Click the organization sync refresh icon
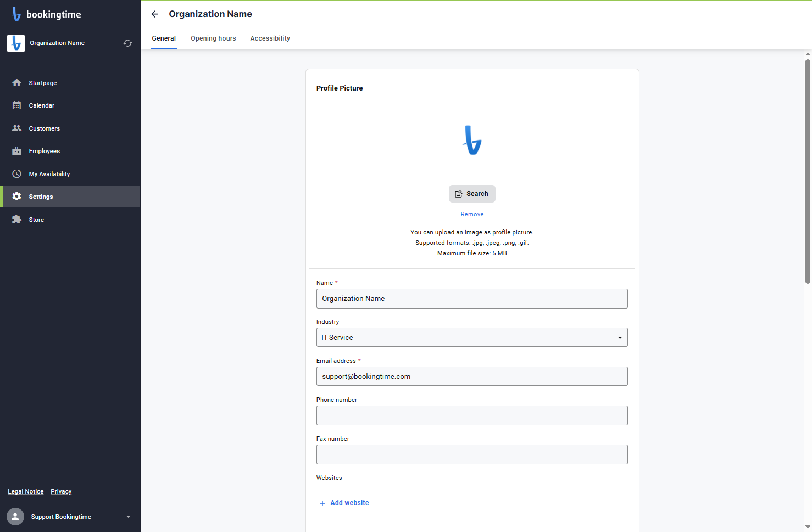The image size is (812, 532). (128, 43)
